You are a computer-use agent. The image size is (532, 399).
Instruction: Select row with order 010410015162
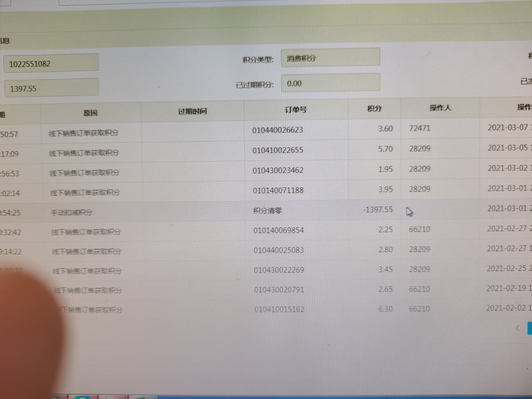tap(279, 309)
